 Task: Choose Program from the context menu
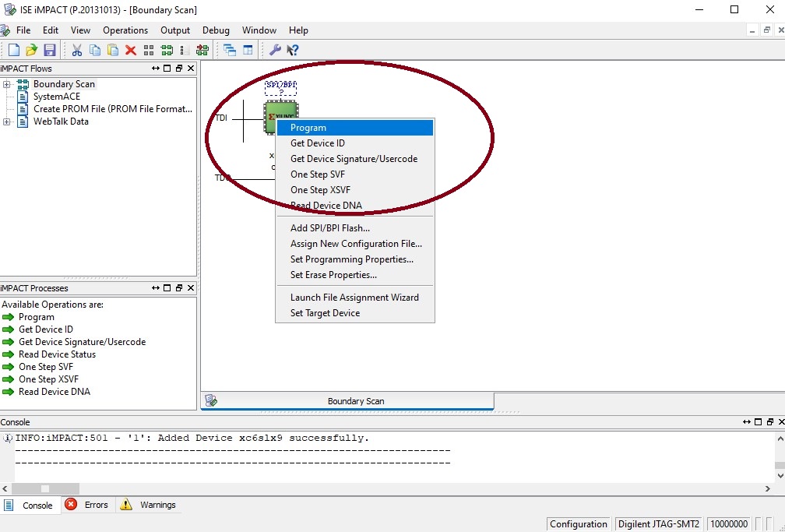coord(355,128)
